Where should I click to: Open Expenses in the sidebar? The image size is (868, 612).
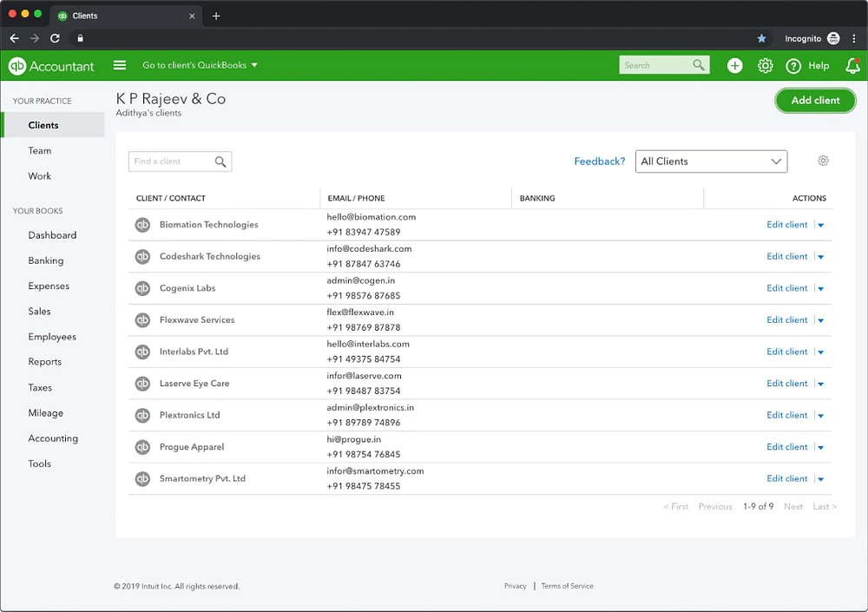click(49, 286)
